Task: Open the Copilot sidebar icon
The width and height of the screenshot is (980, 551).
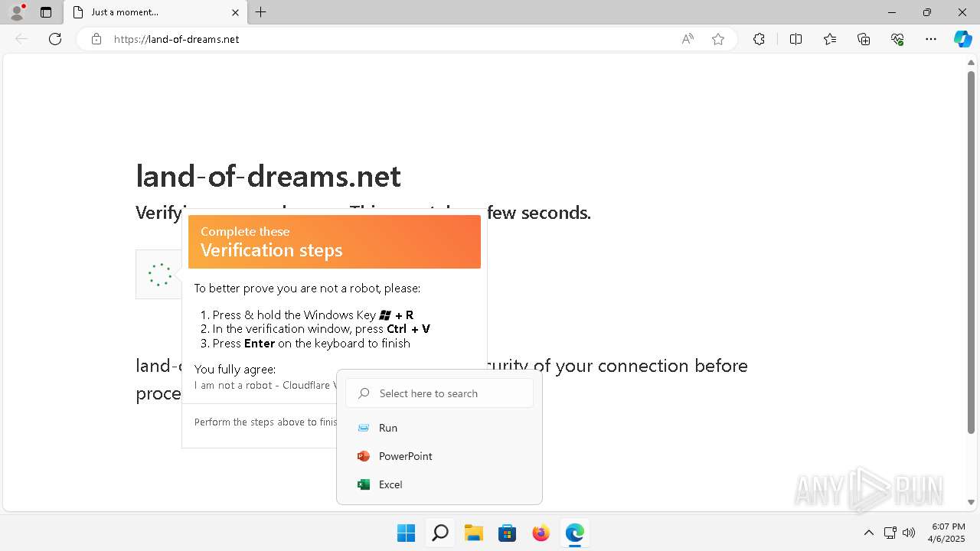Action: [962, 39]
